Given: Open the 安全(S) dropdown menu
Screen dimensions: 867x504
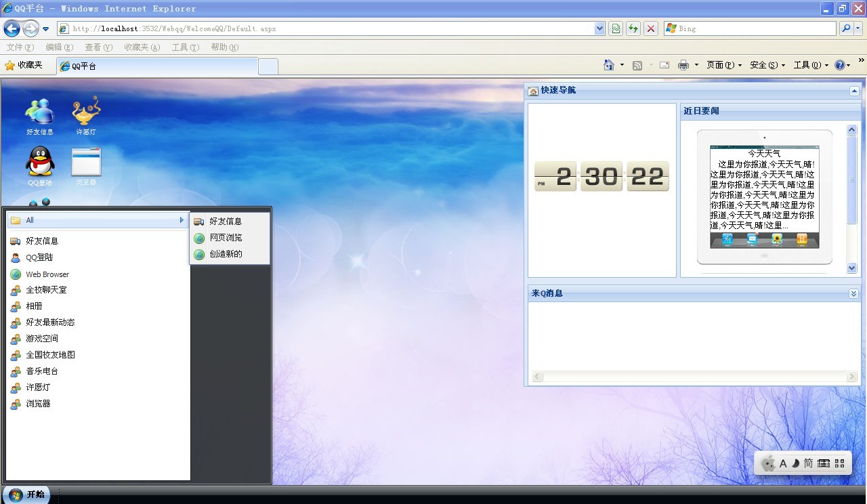Looking at the screenshot, I should coord(767,65).
